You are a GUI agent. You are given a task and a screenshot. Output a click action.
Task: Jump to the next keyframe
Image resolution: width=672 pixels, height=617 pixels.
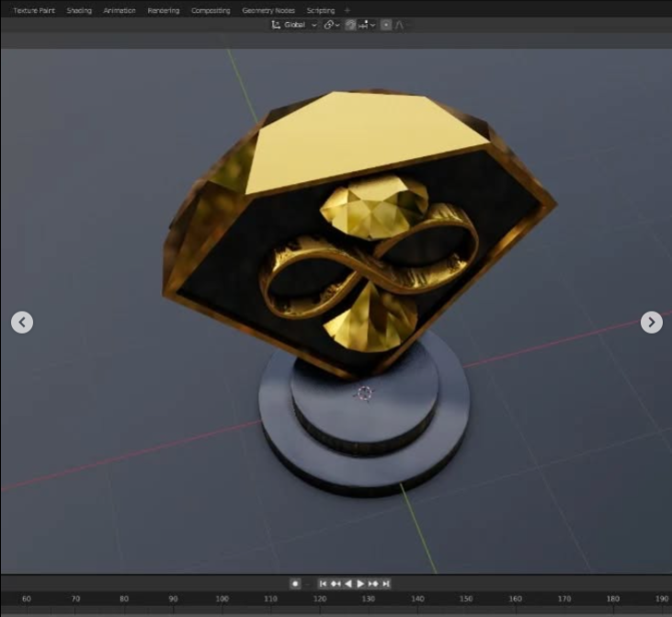tap(373, 583)
